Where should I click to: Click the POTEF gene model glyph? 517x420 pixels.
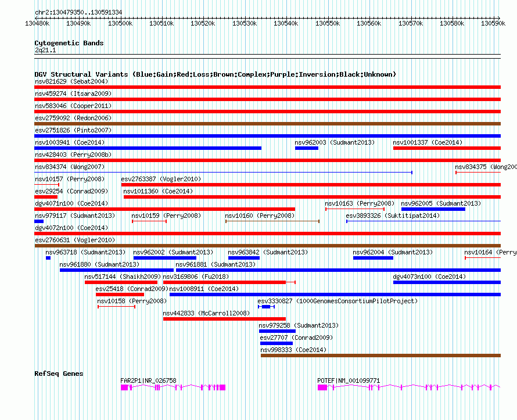(409, 387)
